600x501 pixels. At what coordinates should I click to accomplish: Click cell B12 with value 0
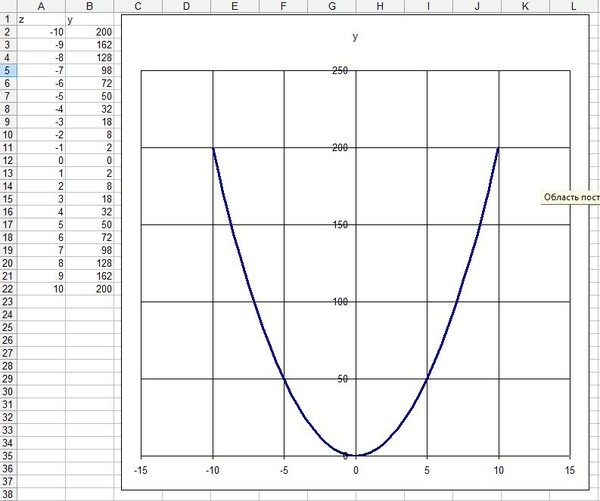91,160
